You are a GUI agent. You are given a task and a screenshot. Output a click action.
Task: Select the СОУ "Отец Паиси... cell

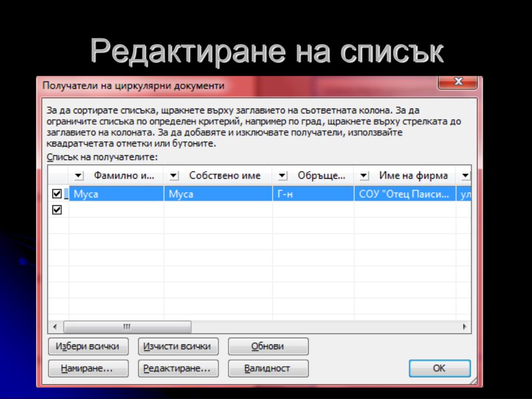point(405,194)
